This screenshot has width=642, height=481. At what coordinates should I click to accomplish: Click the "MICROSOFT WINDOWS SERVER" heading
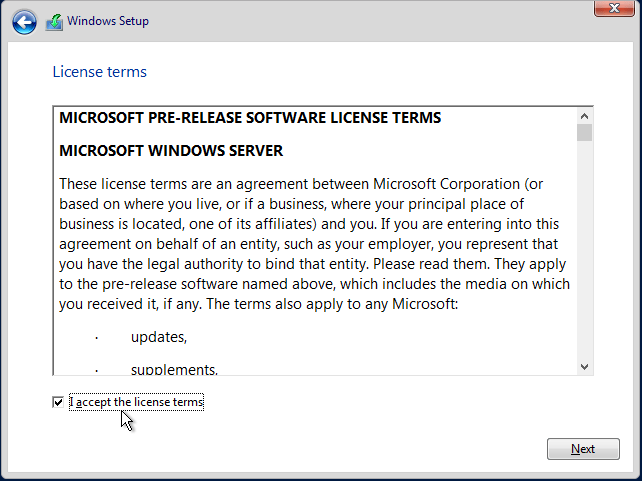pyautogui.click(x=171, y=151)
